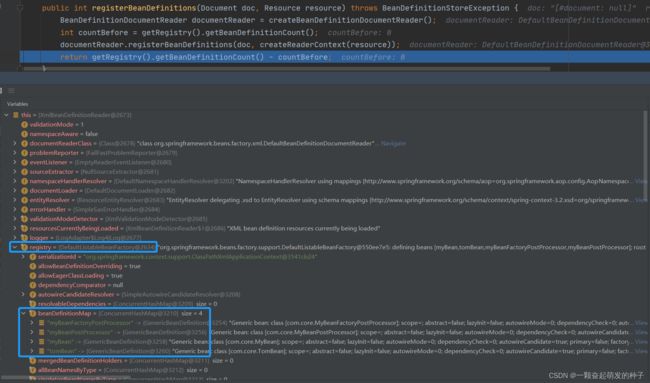The image size is (650, 383).
Task: Click the "myBean" entry icon
Action: click(x=41, y=342)
